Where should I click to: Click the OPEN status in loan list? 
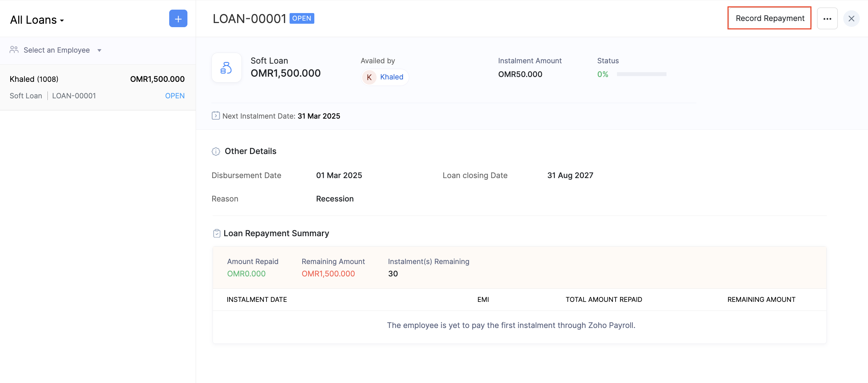coord(175,96)
